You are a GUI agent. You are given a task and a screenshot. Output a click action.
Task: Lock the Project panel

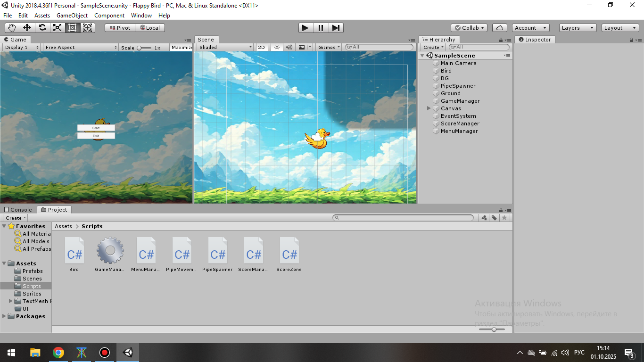501,210
